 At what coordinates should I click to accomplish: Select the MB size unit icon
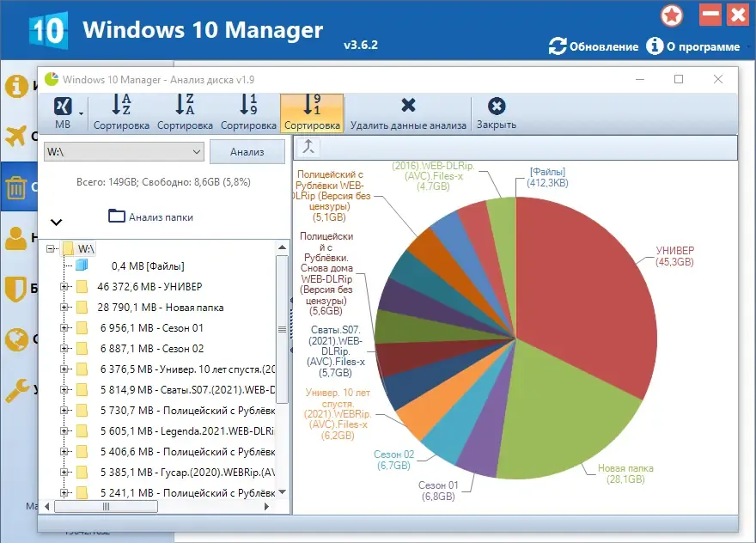pos(63,107)
